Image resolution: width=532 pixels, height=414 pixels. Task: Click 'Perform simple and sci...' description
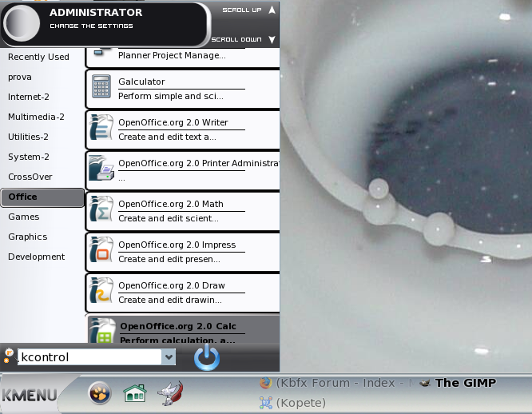[171, 97]
